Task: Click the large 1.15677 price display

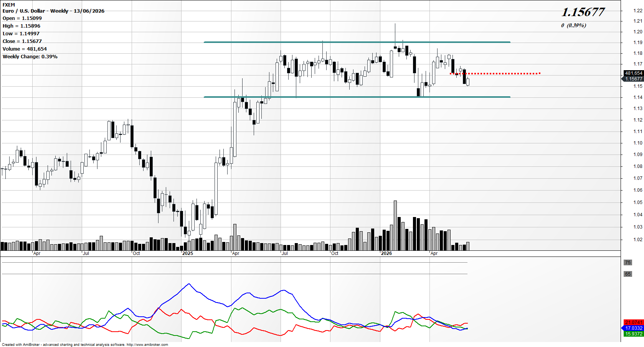Action: (x=583, y=12)
